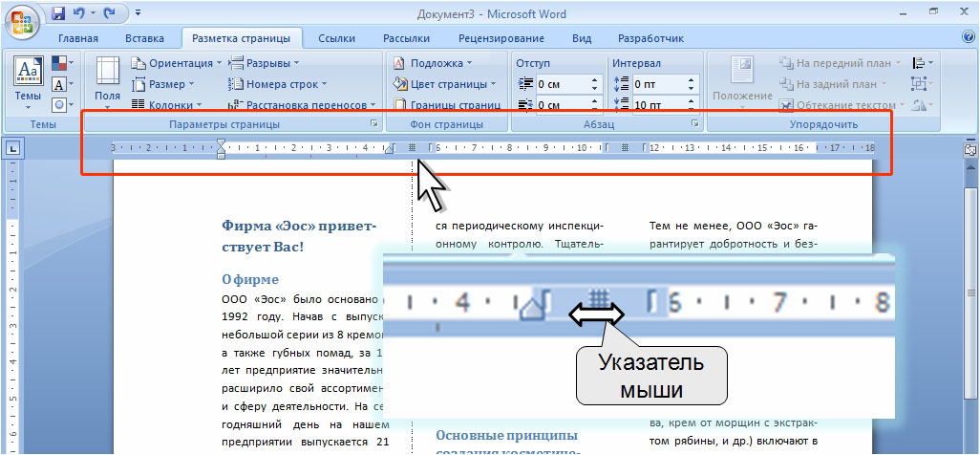Click the Group objects icon
The height and width of the screenshot is (455, 980).
coord(923,84)
